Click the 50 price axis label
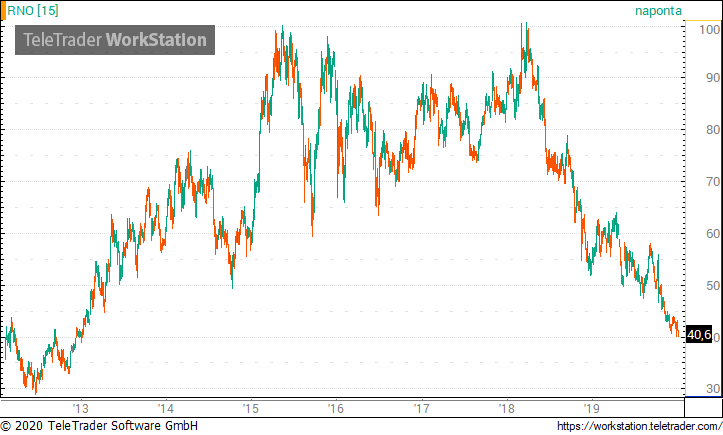 pyautogui.click(x=713, y=286)
